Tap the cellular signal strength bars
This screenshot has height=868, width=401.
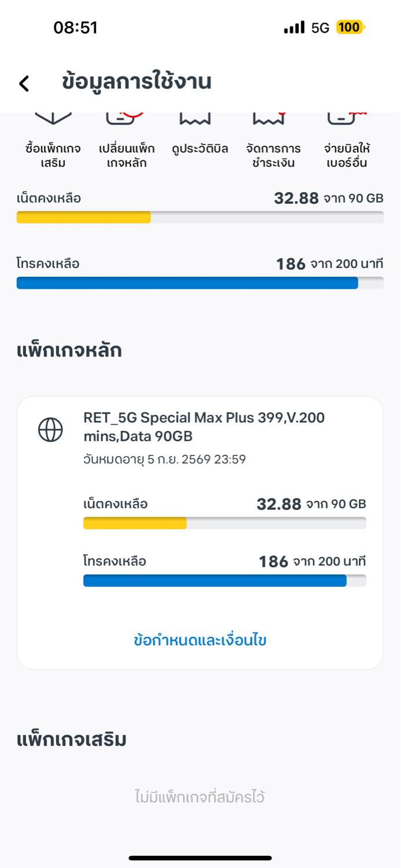point(294,28)
